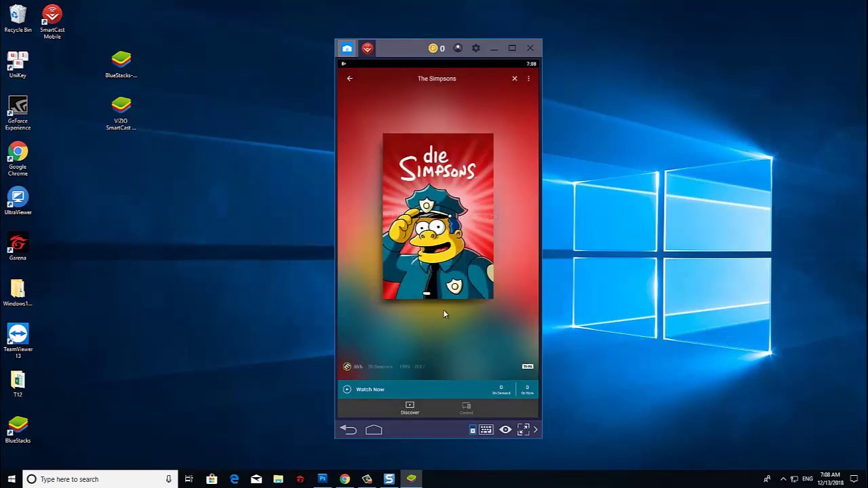Viewport: 868px width, 488px height.
Task: Open the Recycle Bin desktop icon
Action: pos(18,19)
